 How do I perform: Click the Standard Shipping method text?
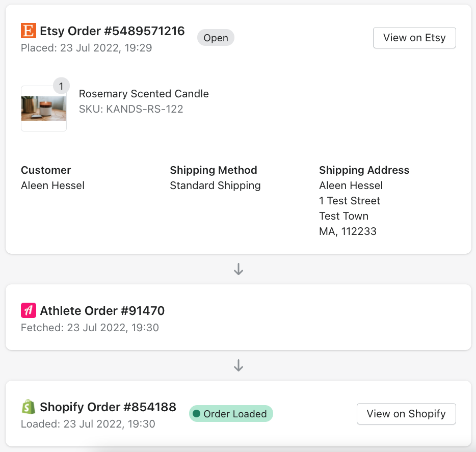[215, 185]
